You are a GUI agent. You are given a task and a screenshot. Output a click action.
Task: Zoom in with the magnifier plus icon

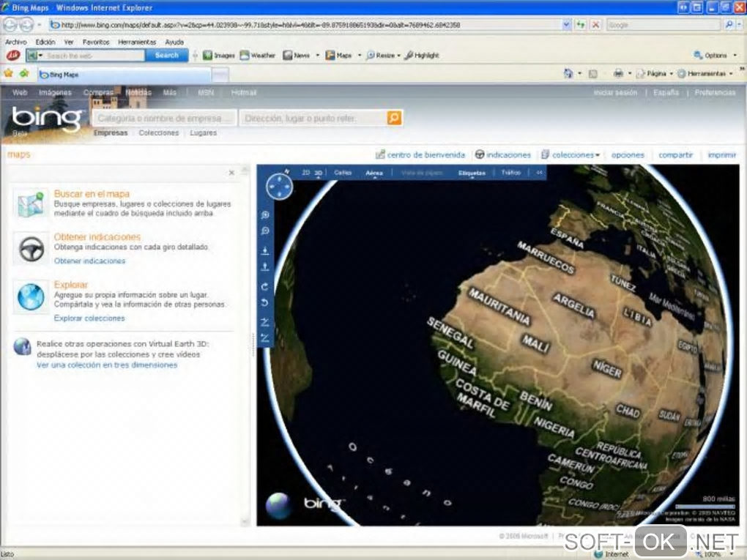click(x=265, y=214)
